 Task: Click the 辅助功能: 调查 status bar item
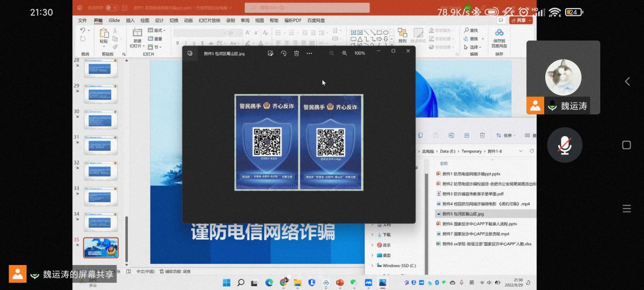click(175, 272)
